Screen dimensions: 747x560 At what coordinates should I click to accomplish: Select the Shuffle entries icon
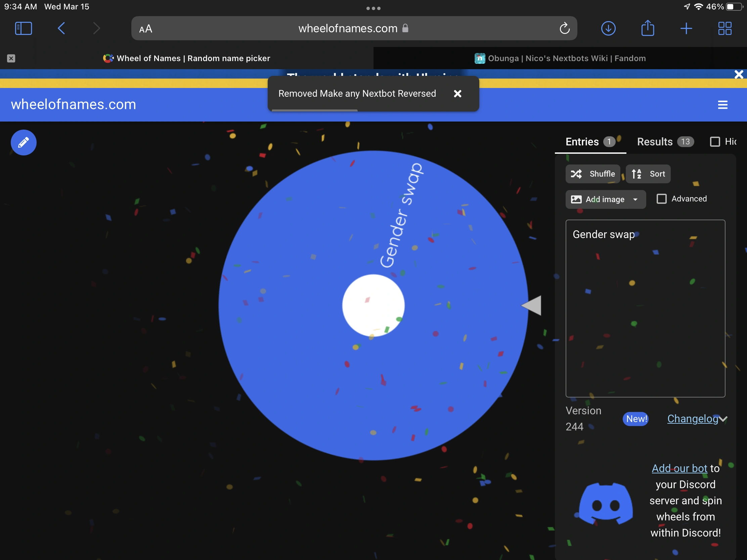pyautogui.click(x=577, y=174)
